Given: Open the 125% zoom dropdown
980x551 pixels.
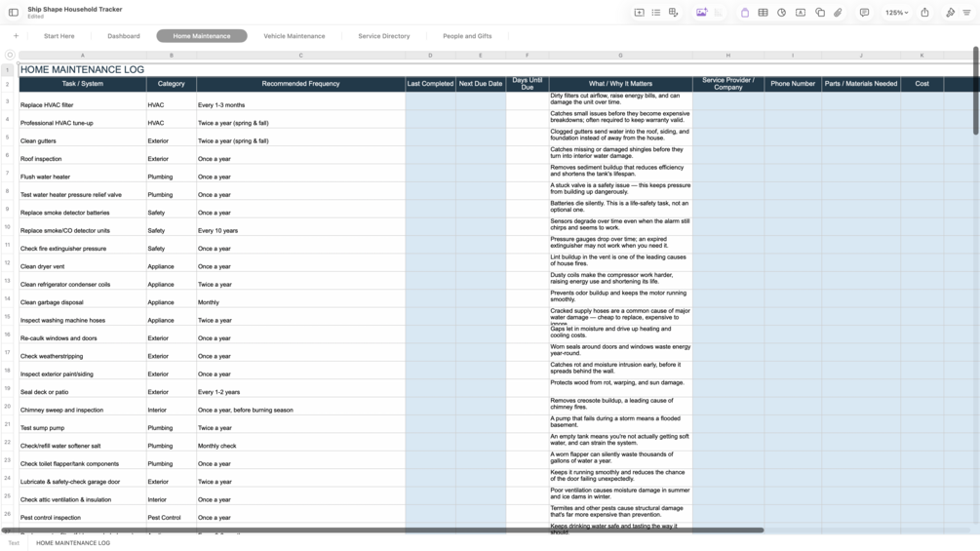Looking at the screenshot, I should [896, 13].
